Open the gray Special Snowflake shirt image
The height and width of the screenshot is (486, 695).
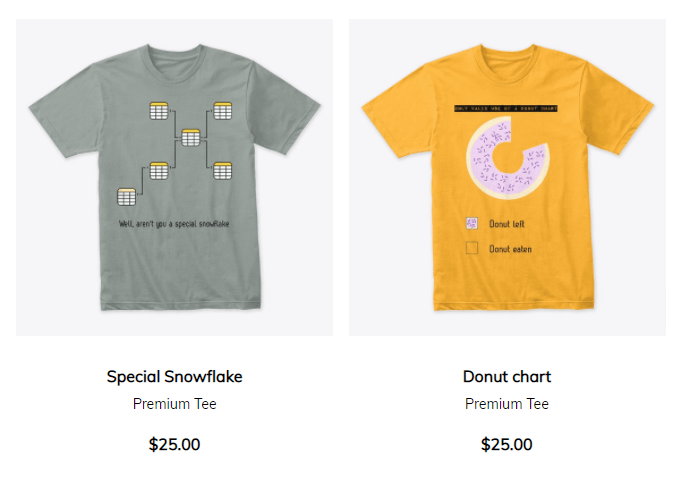(174, 177)
